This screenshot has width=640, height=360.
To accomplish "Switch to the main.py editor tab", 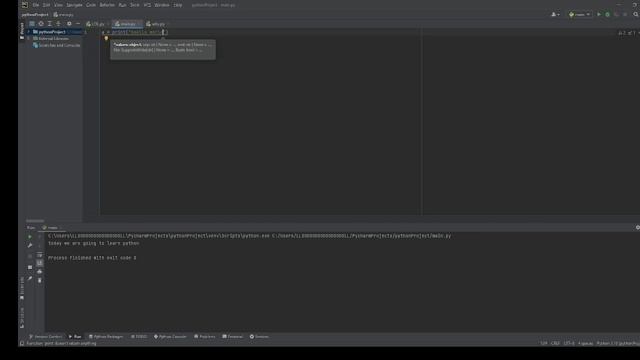I will pos(127,24).
